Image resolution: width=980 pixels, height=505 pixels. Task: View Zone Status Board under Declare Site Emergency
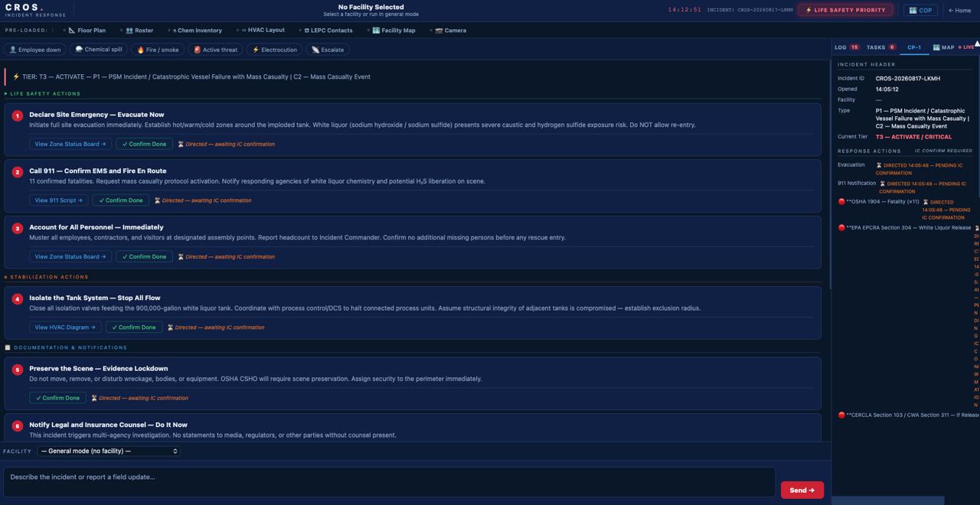[x=70, y=144]
